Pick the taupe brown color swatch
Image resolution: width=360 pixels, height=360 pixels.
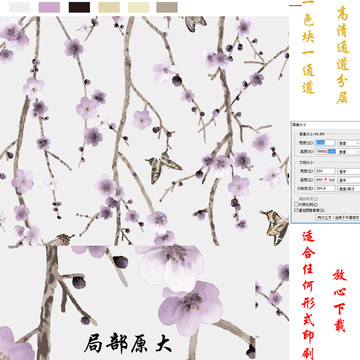(x=167, y=7)
